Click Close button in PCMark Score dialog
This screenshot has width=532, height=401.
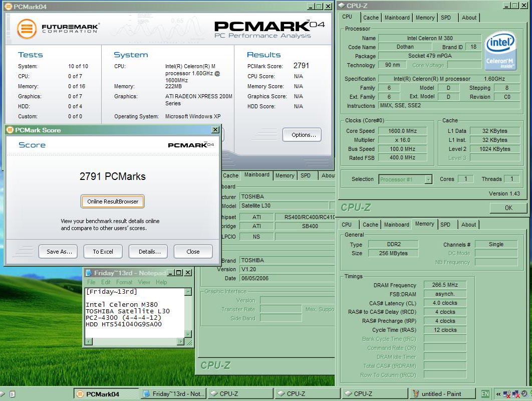[x=193, y=252]
